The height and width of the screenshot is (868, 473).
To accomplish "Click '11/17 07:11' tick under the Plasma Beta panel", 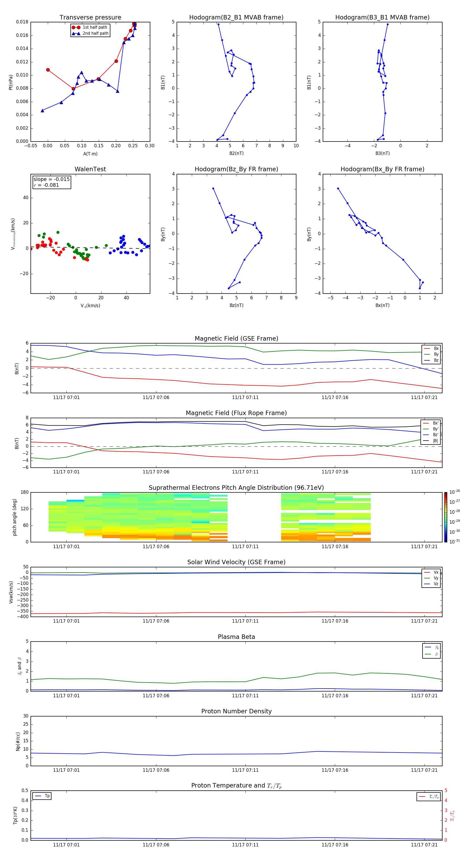I will [x=245, y=696].
